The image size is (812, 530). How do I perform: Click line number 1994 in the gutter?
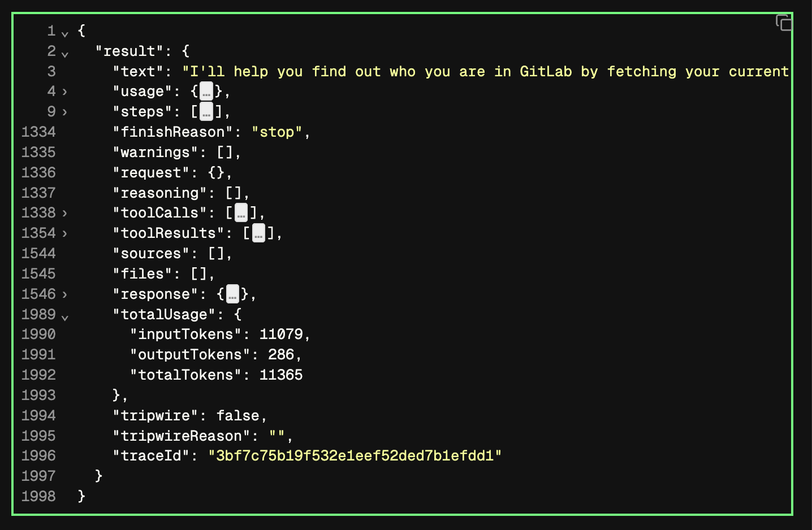(x=38, y=416)
